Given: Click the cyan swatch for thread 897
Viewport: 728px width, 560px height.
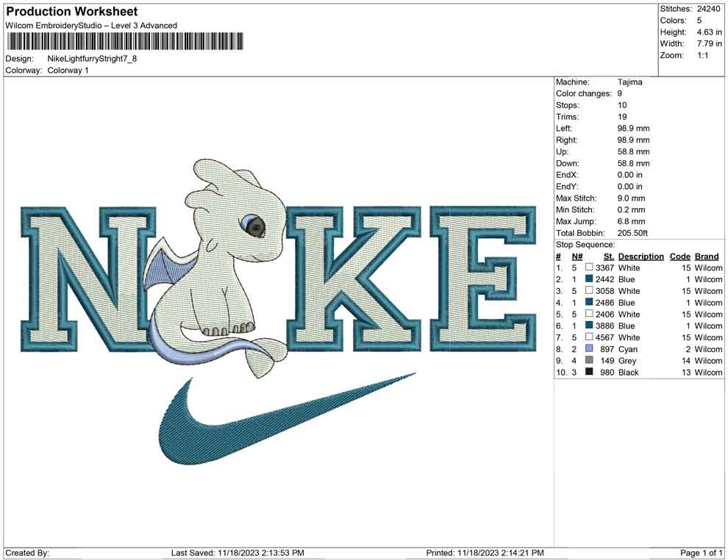Looking at the screenshot, I should click(589, 348).
